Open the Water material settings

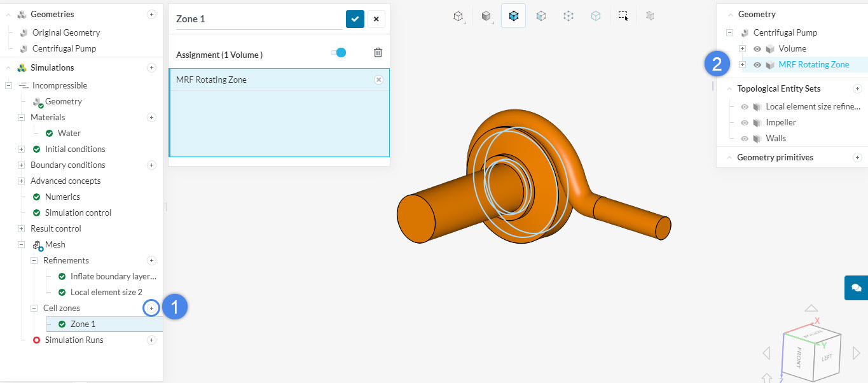click(69, 133)
